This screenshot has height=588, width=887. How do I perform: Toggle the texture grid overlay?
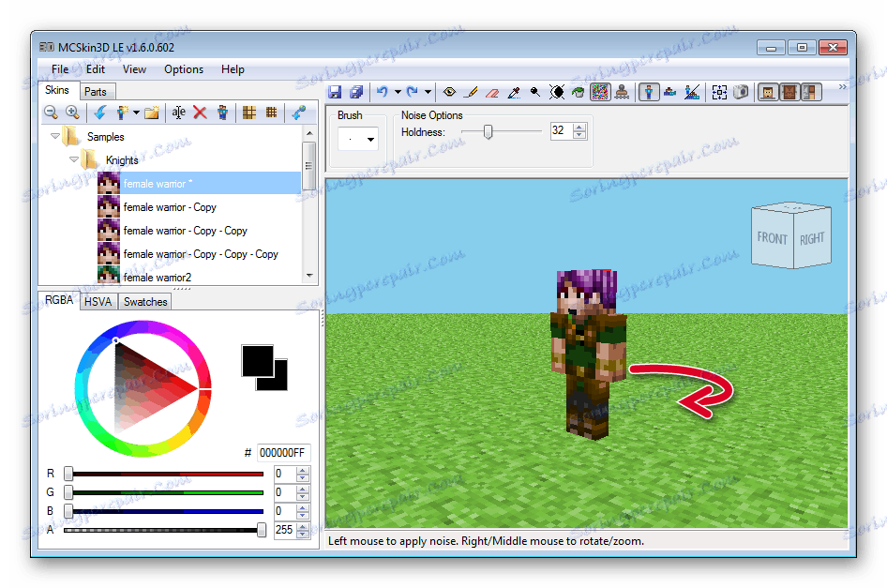click(248, 113)
